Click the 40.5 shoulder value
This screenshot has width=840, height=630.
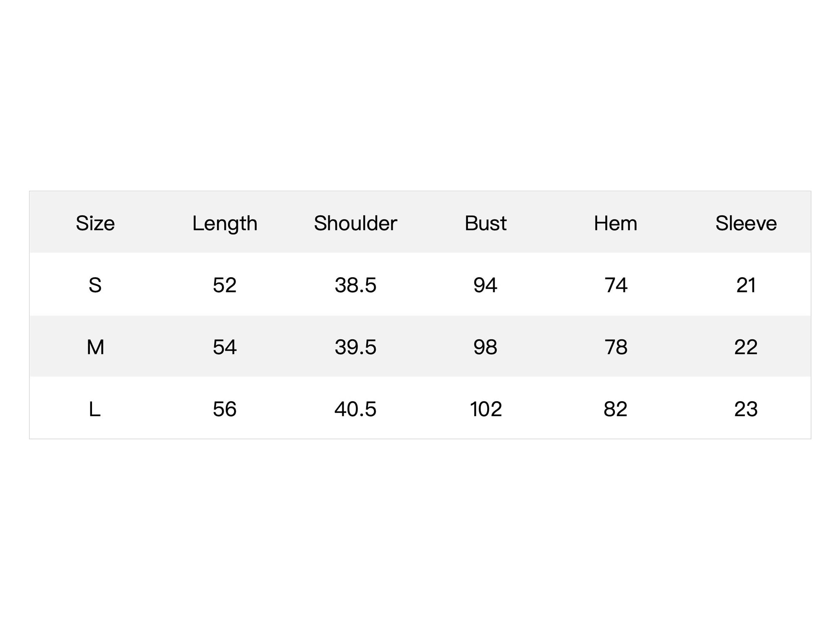coord(355,409)
